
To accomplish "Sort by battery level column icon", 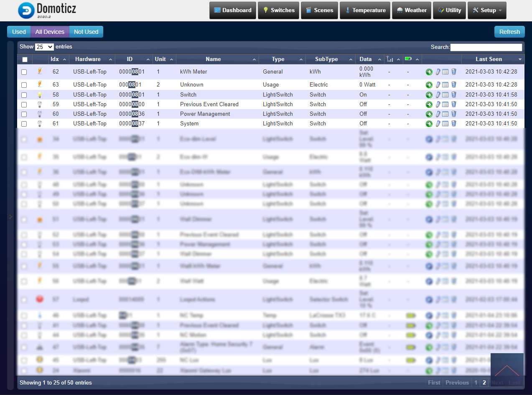I will [x=408, y=59].
